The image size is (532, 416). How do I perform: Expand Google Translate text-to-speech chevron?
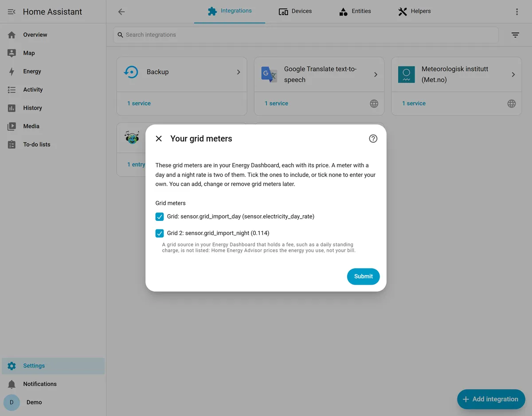tap(376, 75)
